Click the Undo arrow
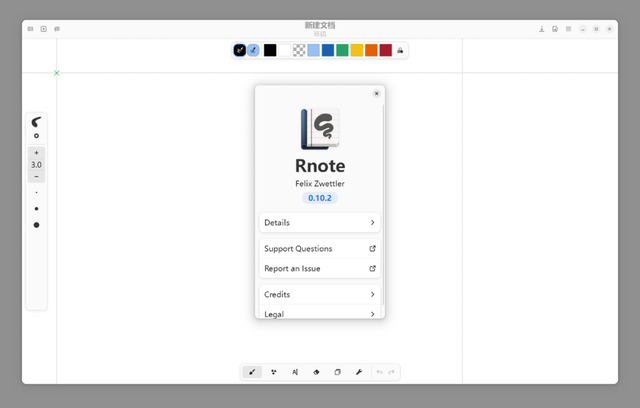640x408 pixels. 380,372
